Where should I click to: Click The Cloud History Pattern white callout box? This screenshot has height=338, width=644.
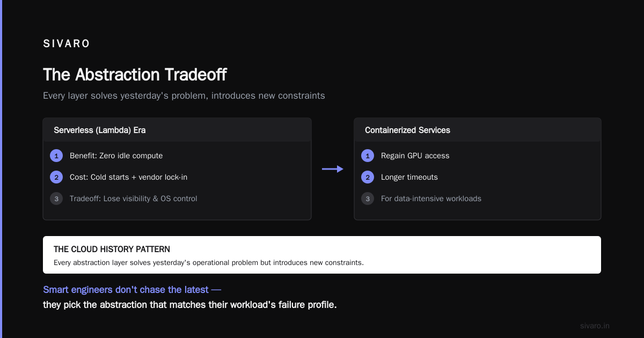click(322, 255)
